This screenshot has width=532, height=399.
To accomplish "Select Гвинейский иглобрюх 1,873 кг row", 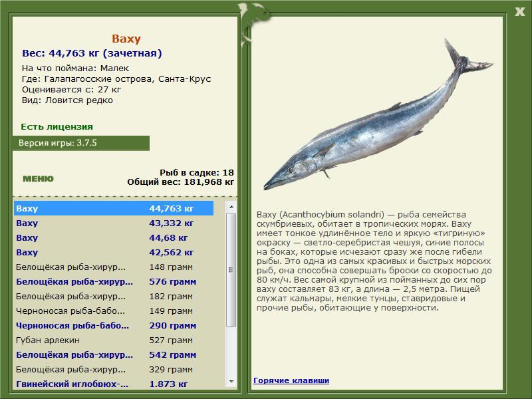I will pos(114,383).
